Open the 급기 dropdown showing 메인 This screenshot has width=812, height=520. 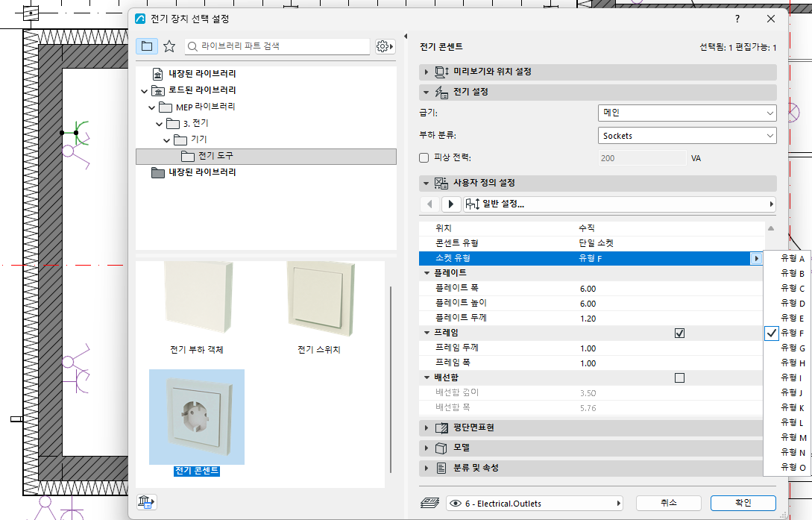(x=687, y=113)
